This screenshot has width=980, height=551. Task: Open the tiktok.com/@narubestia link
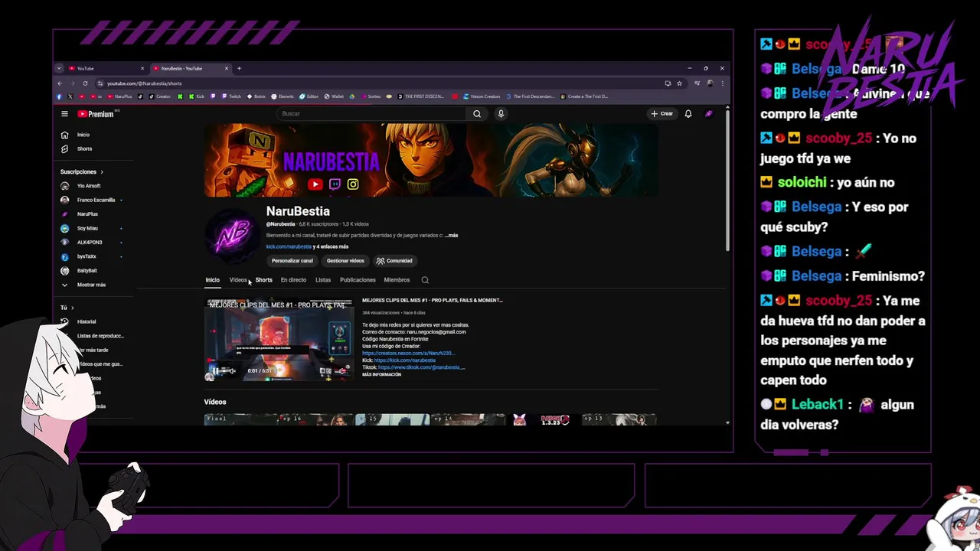click(421, 367)
